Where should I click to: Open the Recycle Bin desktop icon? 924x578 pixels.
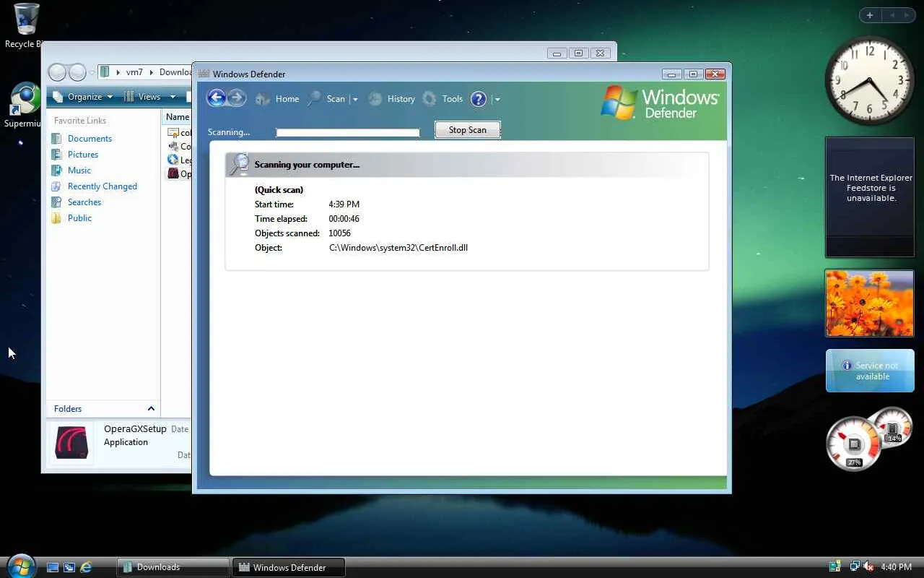pyautogui.click(x=25, y=27)
